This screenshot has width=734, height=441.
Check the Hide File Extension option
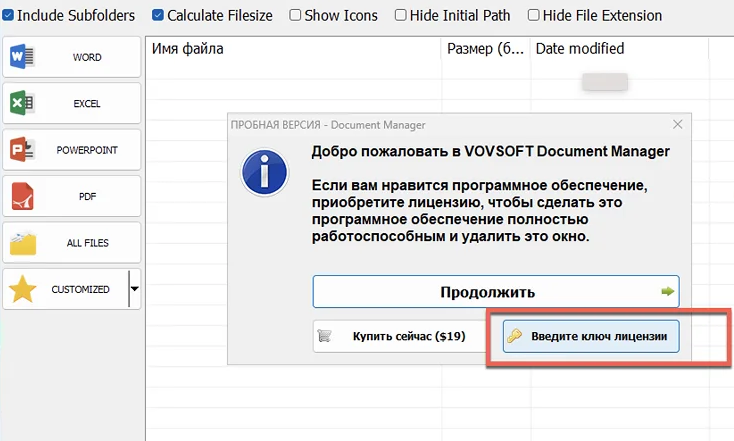pos(534,15)
